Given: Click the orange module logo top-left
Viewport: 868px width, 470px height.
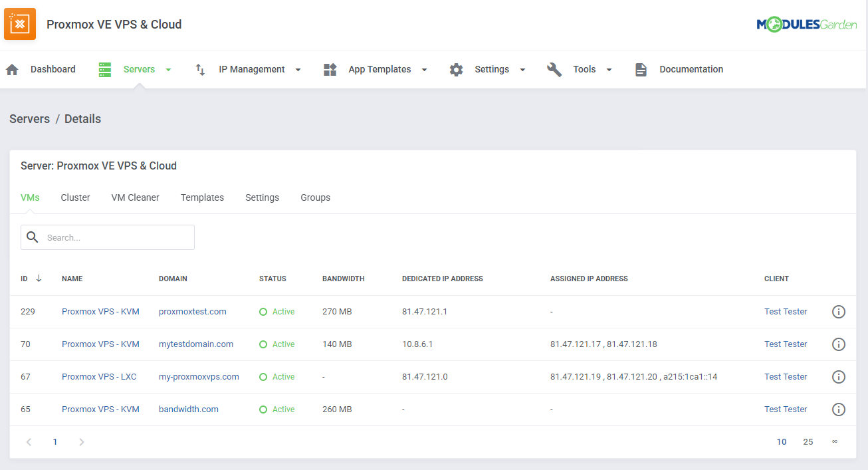Looking at the screenshot, I should [x=19, y=23].
